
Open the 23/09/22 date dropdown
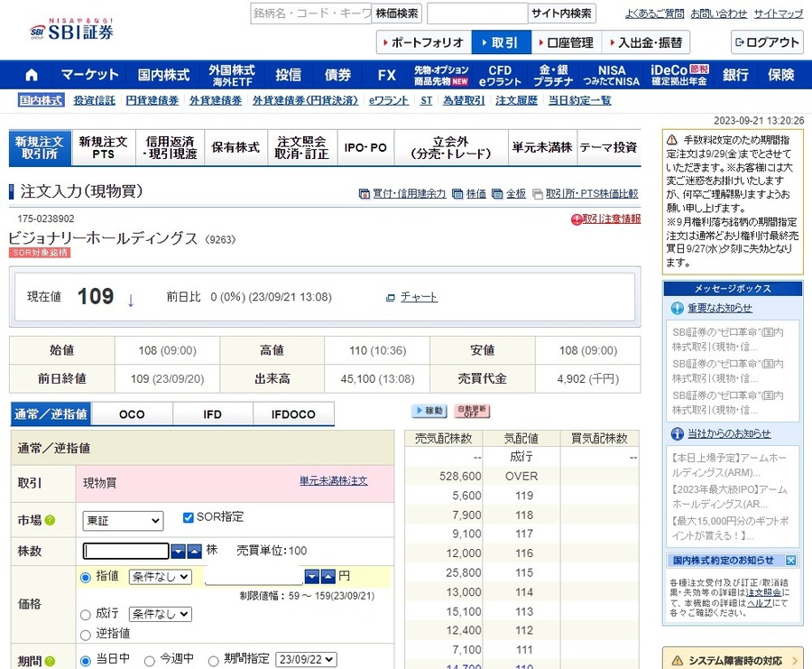coord(305,659)
